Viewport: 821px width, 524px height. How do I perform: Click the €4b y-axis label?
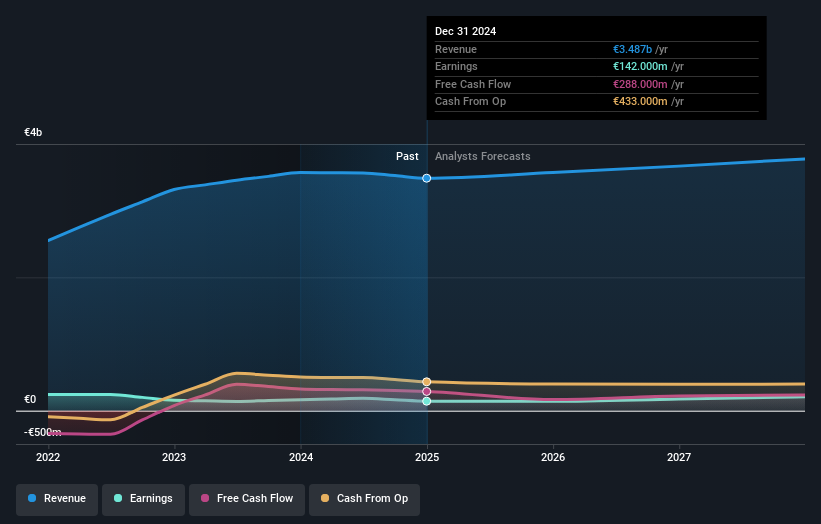coord(33,132)
